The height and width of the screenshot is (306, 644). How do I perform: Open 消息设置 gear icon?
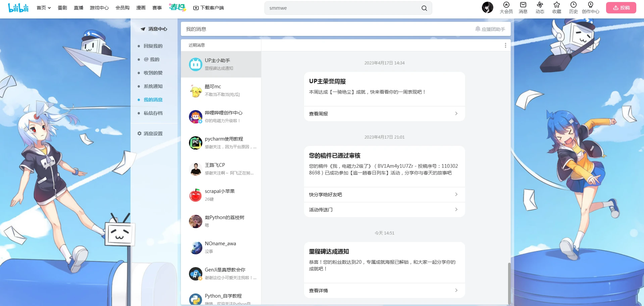(x=139, y=134)
